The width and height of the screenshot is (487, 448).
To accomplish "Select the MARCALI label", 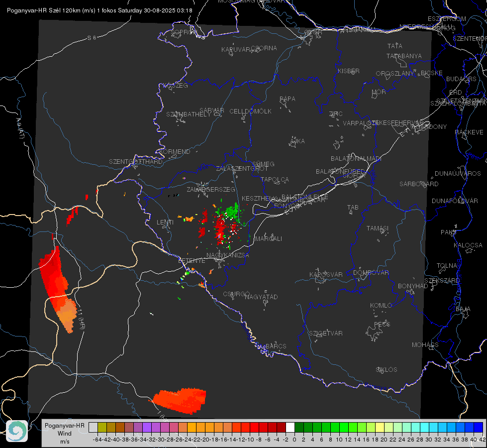I will click(268, 238).
